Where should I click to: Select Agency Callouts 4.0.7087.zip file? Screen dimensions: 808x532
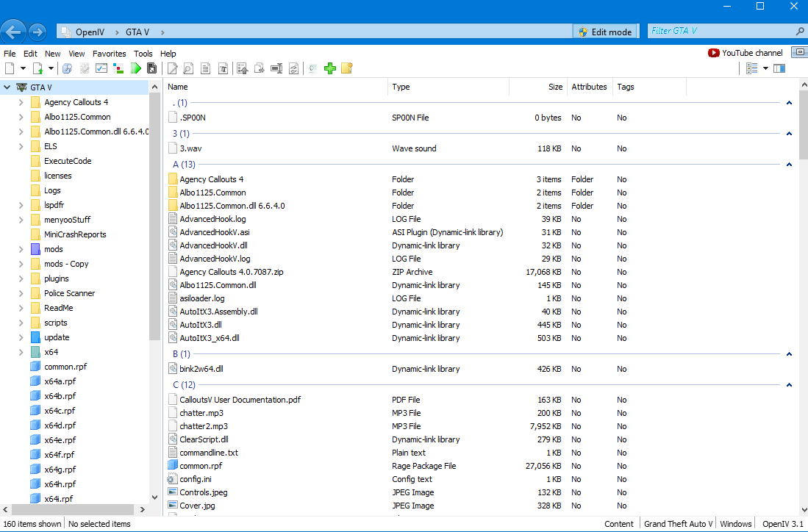[x=232, y=272]
